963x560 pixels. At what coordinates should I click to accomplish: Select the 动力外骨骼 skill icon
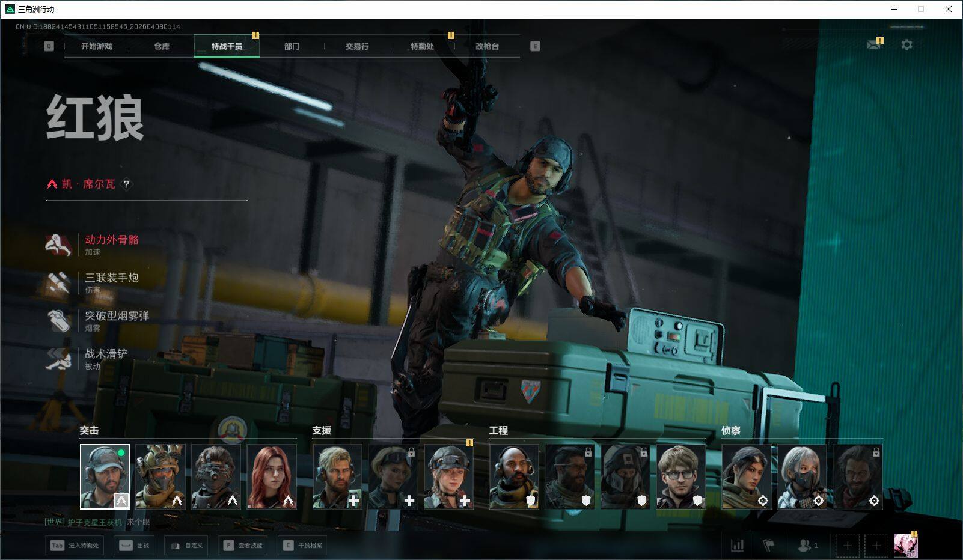coord(59,245)
